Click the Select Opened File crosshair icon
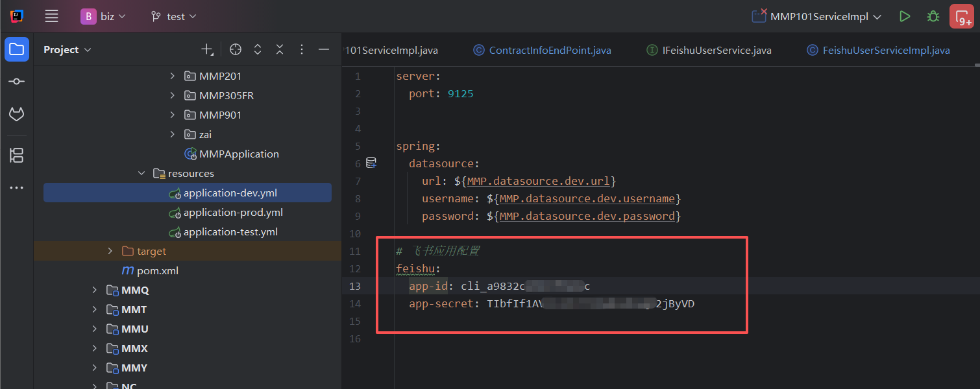 pyautogui.click(x=236, y=49)
